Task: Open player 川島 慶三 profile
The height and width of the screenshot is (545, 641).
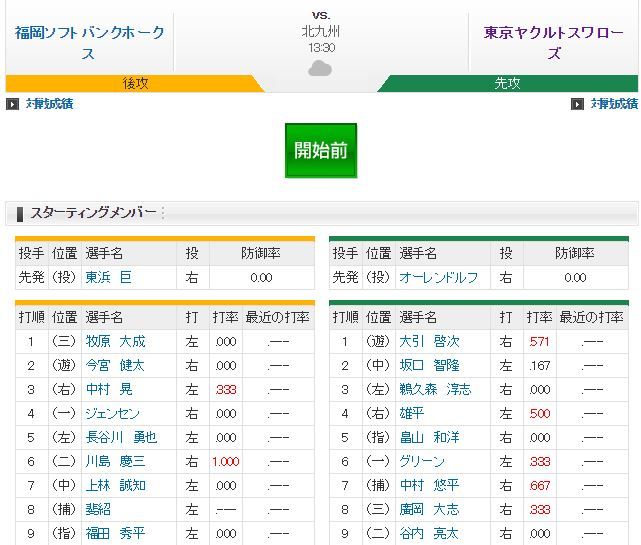Action: click(115, 462)
